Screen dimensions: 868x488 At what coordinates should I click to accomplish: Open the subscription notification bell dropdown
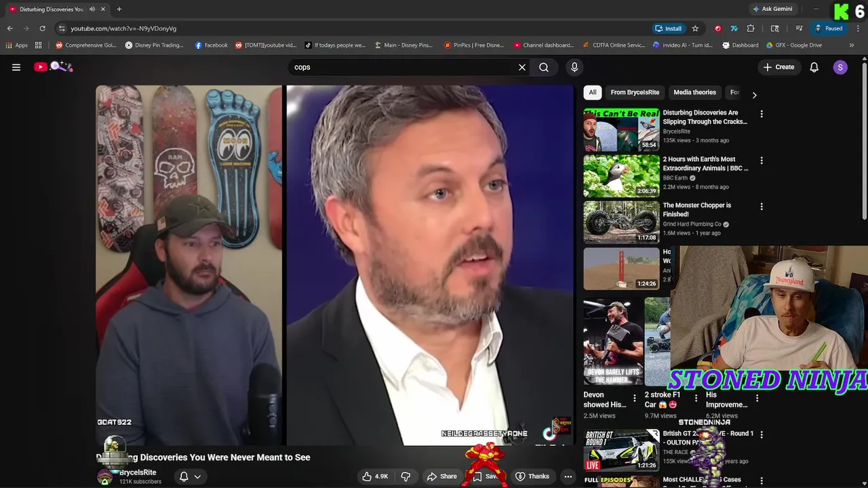point(190,476)
